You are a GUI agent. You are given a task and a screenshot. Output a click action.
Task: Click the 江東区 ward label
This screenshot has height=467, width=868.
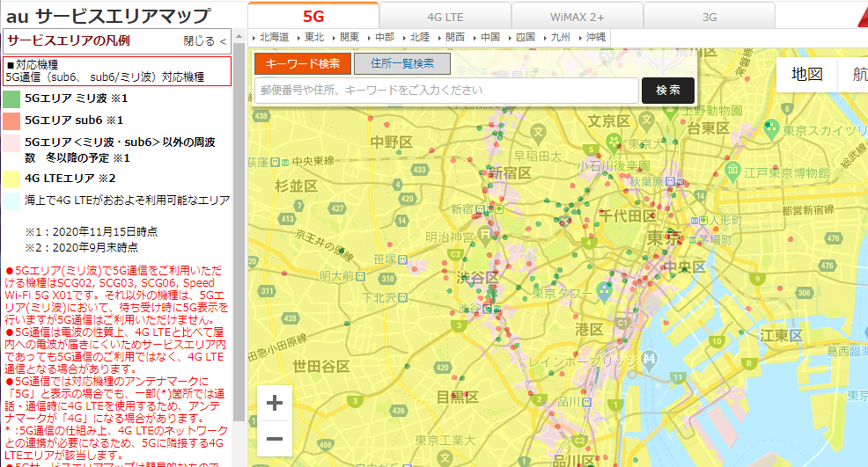point(781,335)
